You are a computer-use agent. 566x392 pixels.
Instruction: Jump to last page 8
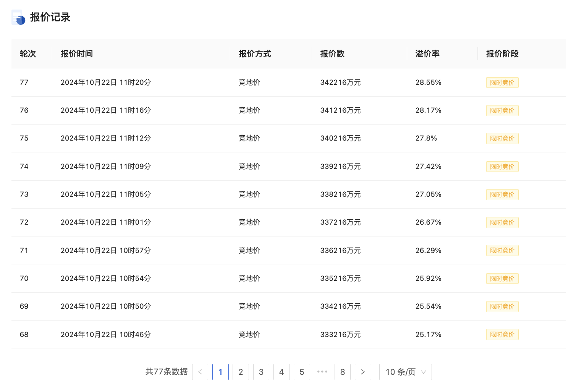[343, 372]
